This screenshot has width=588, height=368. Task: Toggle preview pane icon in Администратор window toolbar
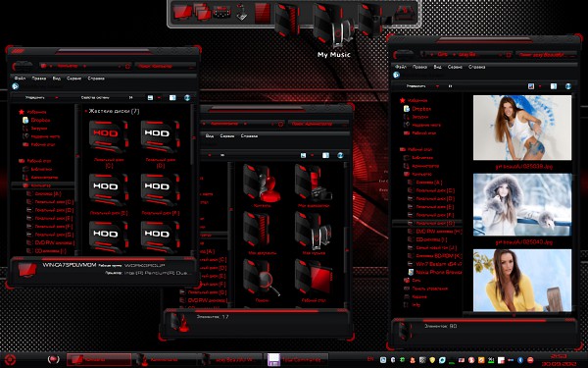pos(325,155)
